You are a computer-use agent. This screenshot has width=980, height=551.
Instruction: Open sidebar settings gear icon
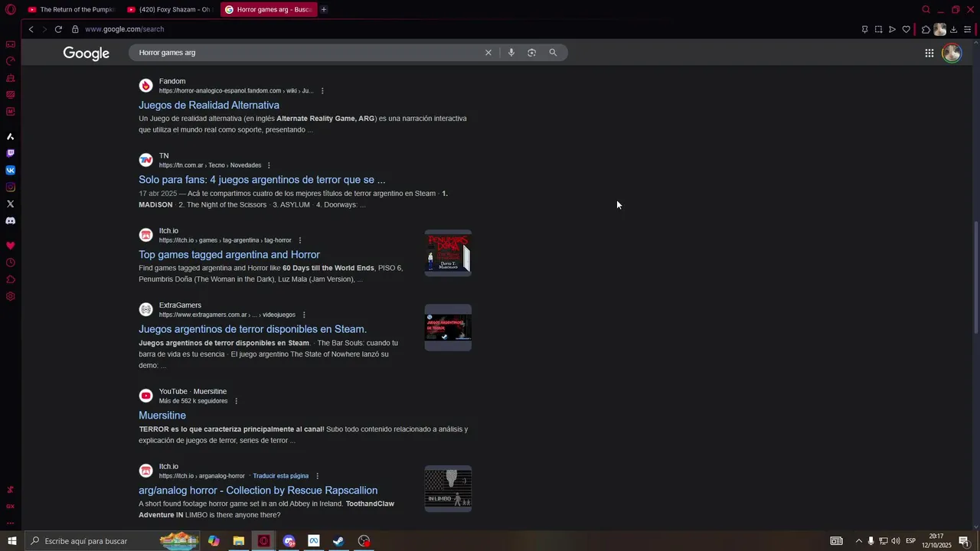pos(10,296)
